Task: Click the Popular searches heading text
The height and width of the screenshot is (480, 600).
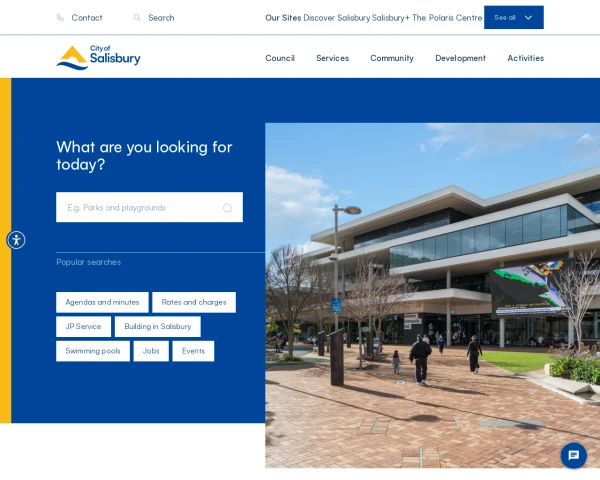Action: point(89,262)
